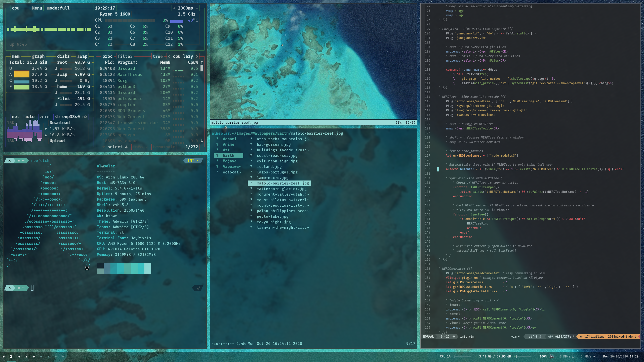
Task: Select the python3 process row
Action: coord(149,86)
